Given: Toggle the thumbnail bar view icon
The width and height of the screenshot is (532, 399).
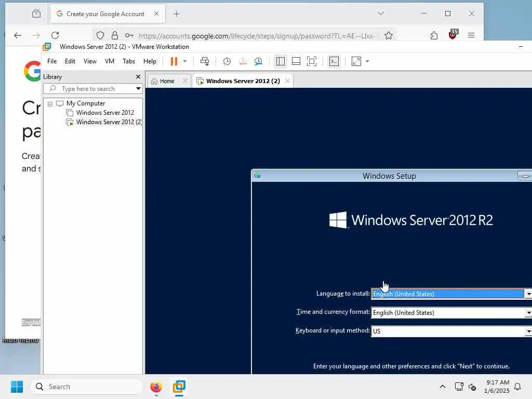Looking at the screenshot, I should (296, 61).
